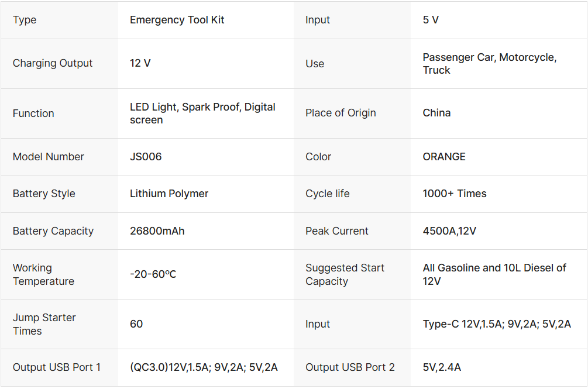Select the Lithium Polymer battery style
The height and width of the screenshot is (389, 588).
pos(169,194)
